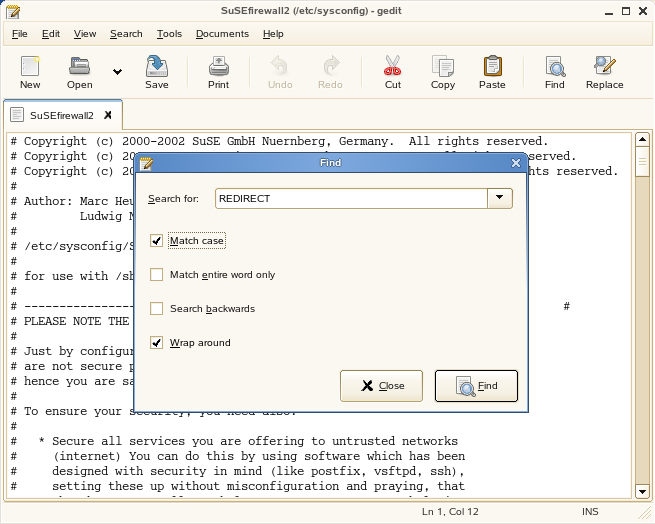
Task: Expand the Search for history dropdown
Action: [500, 198]
